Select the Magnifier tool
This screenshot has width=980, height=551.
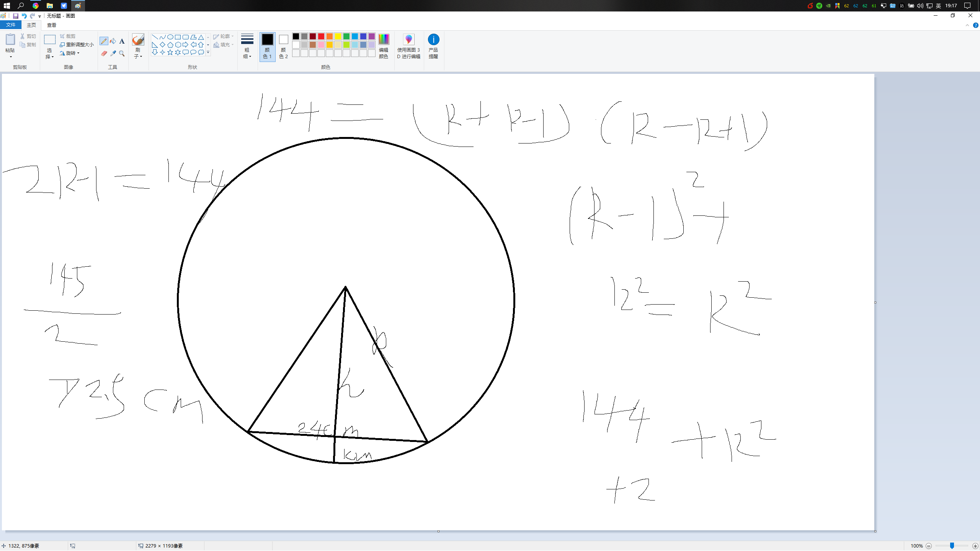(122, 54)
